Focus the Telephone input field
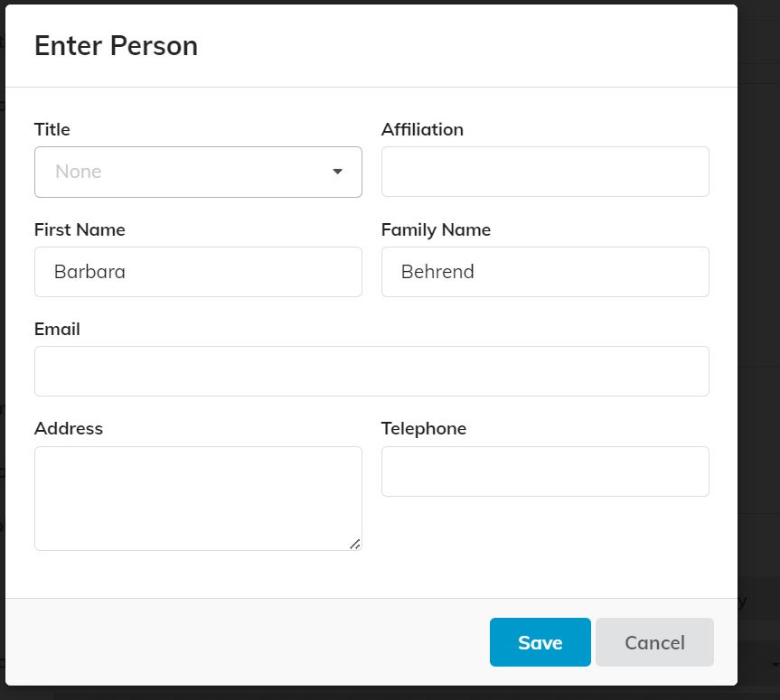 (545, 471)
